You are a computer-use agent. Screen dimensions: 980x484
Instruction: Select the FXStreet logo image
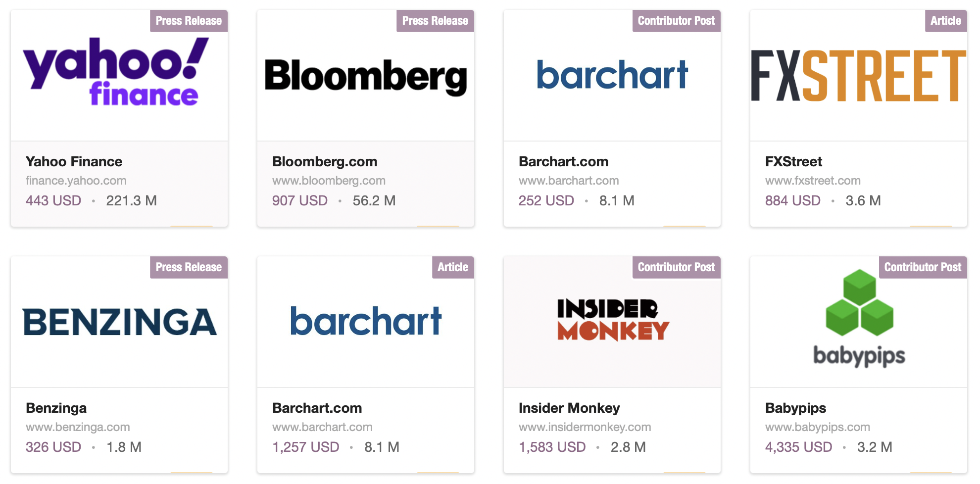(859, 76)
